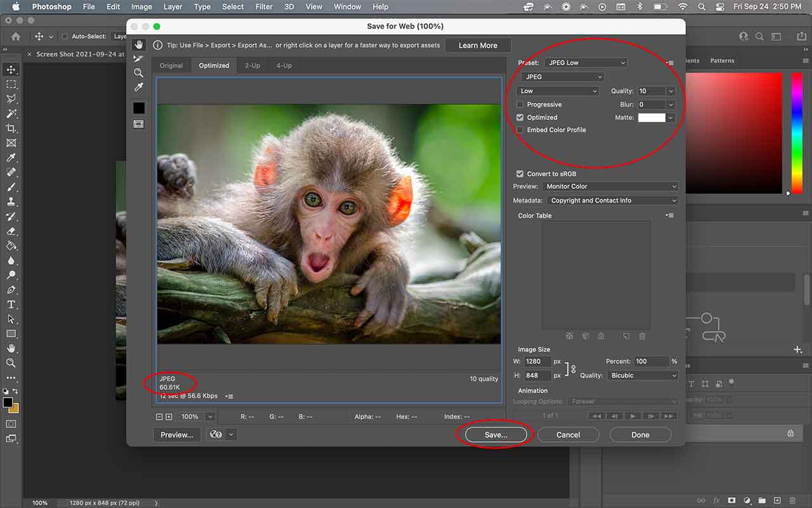Screen dimensions: 812x508
Task: Open the Blur value dropdown arrow
Action: coord(671,105)
